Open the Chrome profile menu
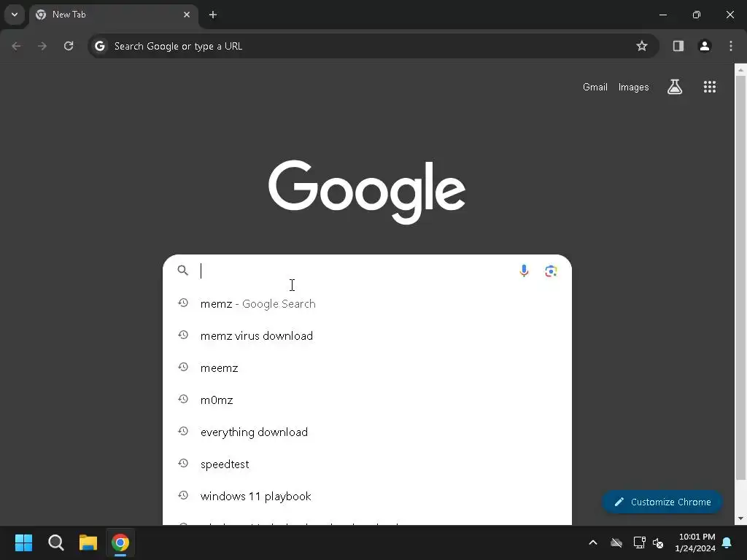 point(705,46)
